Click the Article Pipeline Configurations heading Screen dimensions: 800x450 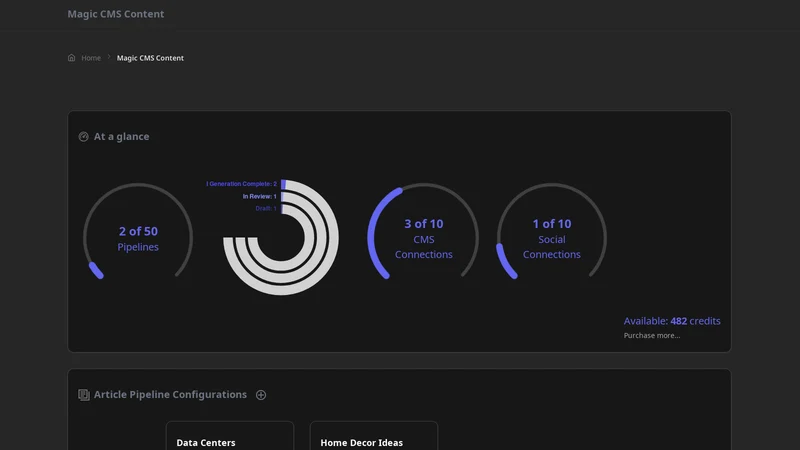click(x=170, y=395)
